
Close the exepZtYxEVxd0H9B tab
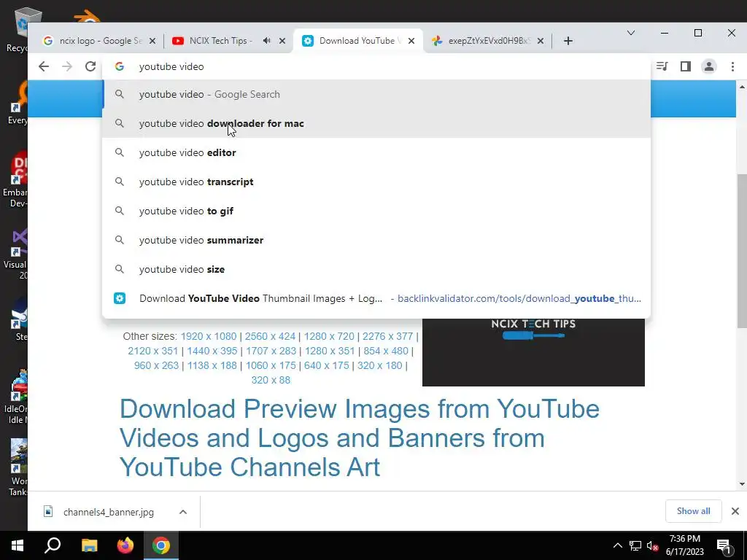pyautogui.click(x=541, y=41)
